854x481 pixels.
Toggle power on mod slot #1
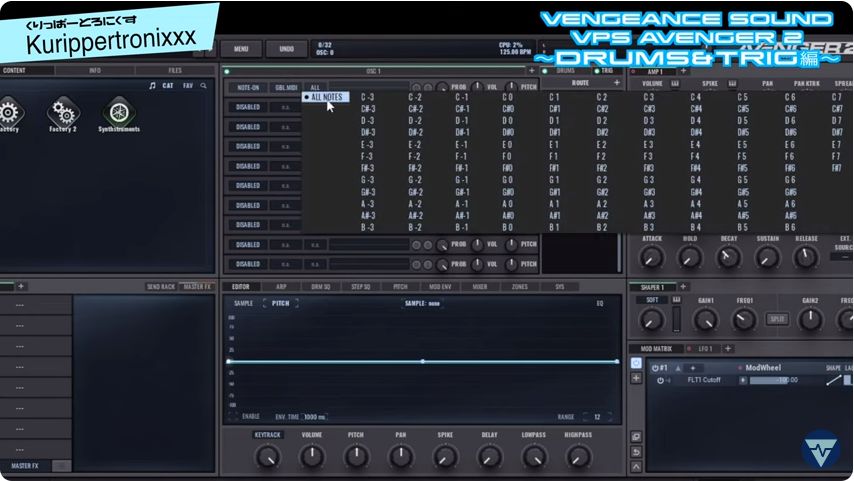[655, 368]
